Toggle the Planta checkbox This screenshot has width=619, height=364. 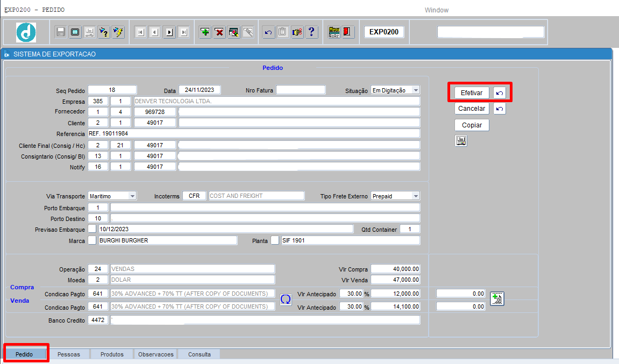(x=275, y=240)
